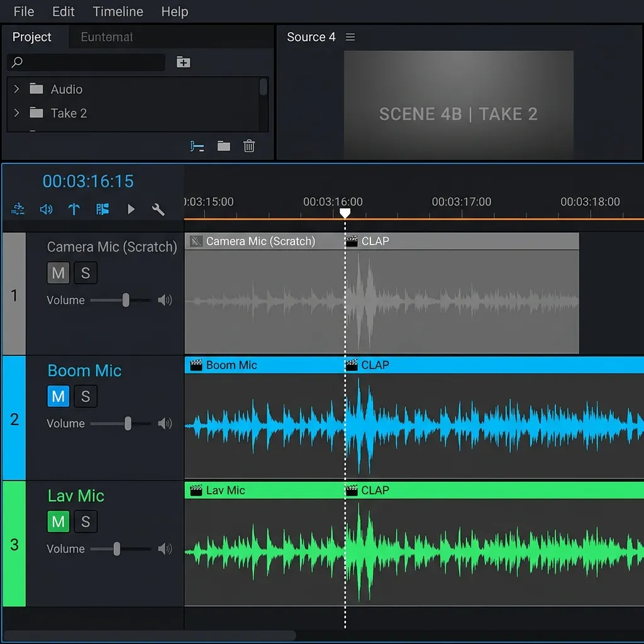644x644 pixels.
Task: Click the playhead marker on the ruler
Action: click(345, 213)
